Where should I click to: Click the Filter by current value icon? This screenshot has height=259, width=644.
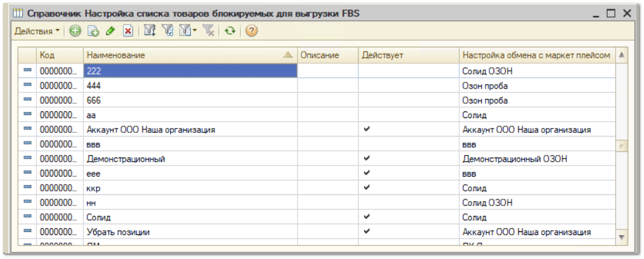(x=168, y=31)
